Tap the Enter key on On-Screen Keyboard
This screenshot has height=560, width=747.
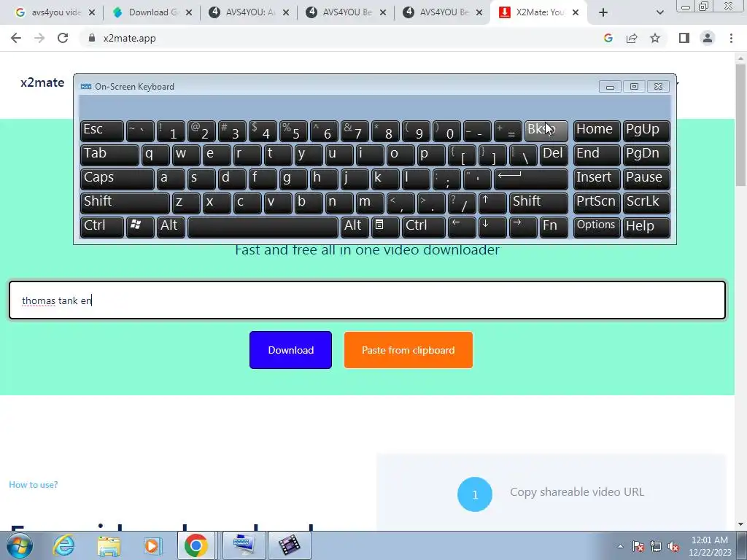point(531,179)
